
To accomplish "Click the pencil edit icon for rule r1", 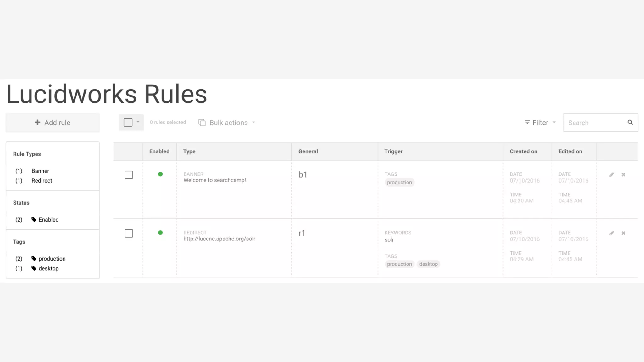I will coord(612,233).
